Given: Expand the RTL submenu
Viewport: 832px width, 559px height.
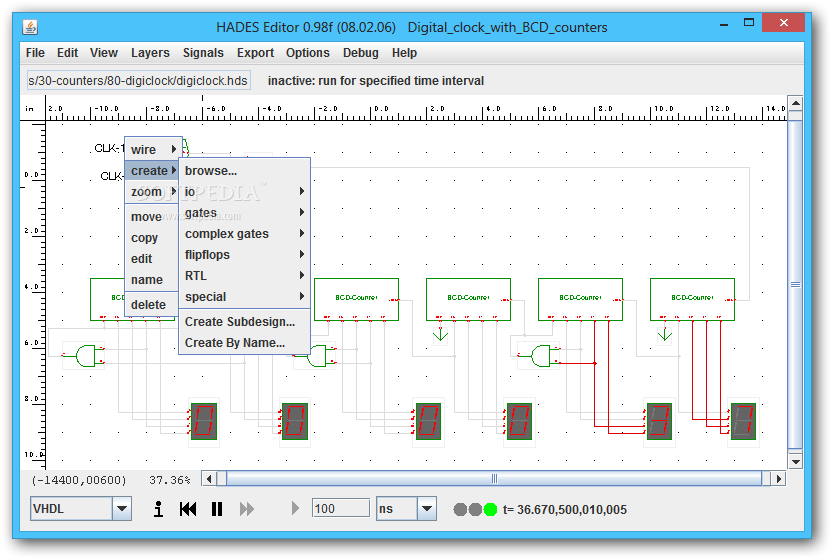Looking at the screenshot, I should pos(244,276).
